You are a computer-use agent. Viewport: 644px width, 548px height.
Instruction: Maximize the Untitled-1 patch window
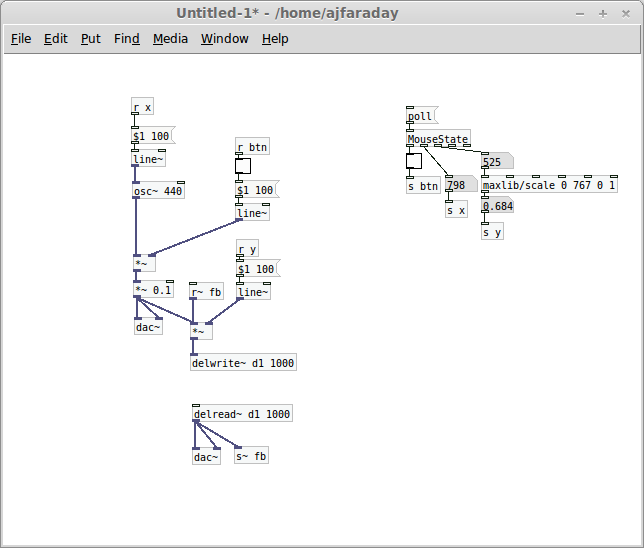603,14
